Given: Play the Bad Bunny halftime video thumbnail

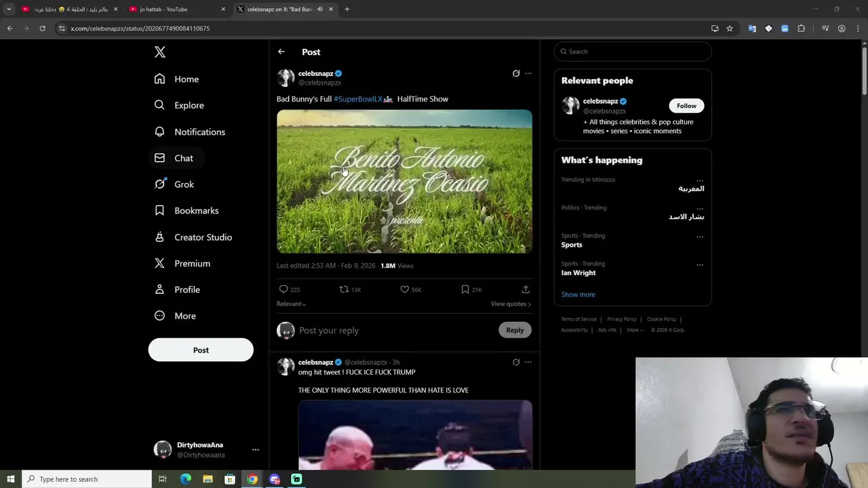Looking at the screenshot, I should tap(404, 182).
